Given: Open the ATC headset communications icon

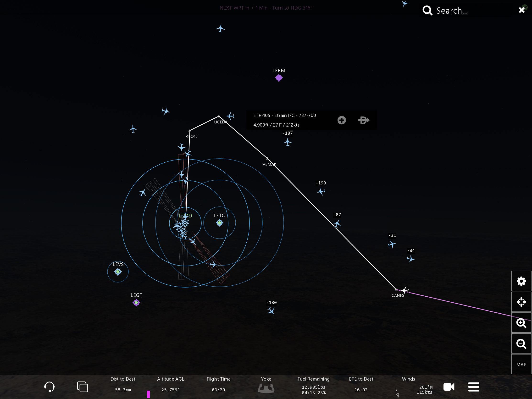Looking at the screenshot, I should point(49,387).
